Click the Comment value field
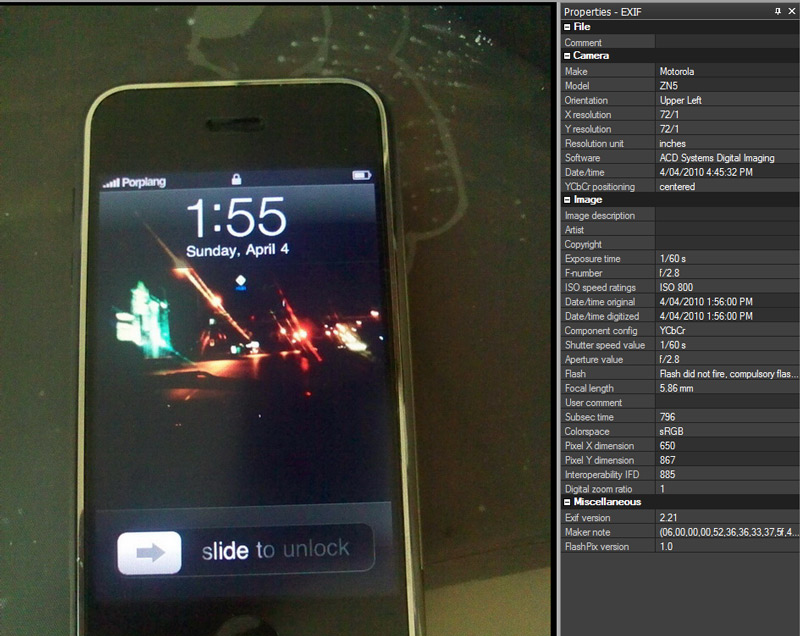Image resolution: width=800 pixels, height=636 pixels. (x=727, y=42)
